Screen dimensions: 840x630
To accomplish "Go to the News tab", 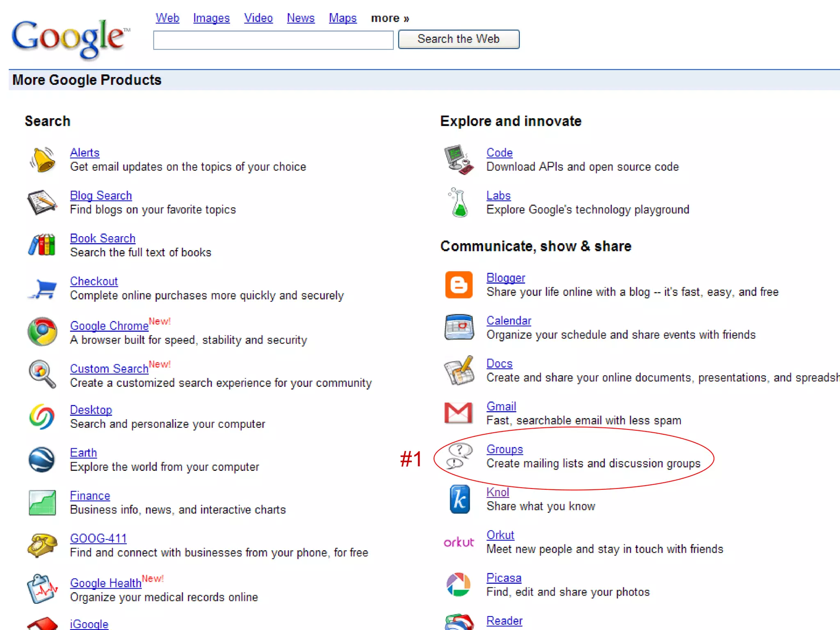I will tap(300, 18).
